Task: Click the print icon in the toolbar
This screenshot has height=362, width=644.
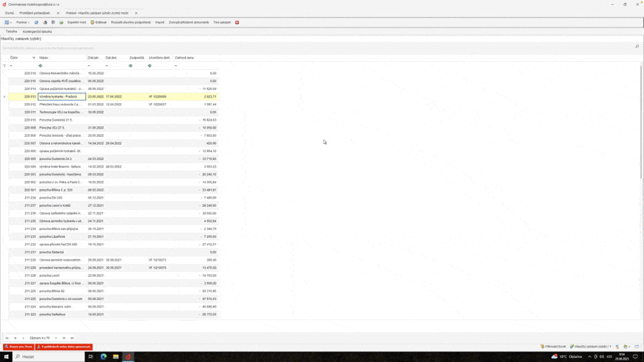Action: pyautogui.click(x=45, y=23)
